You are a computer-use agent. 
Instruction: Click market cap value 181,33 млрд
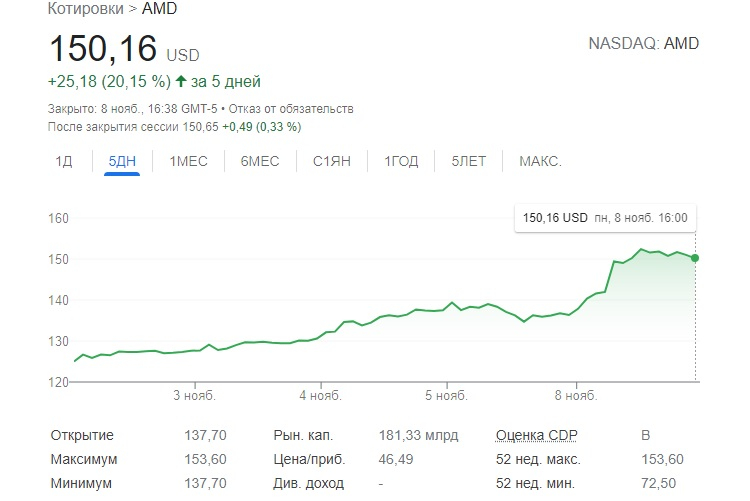click(x=419, y=435)
